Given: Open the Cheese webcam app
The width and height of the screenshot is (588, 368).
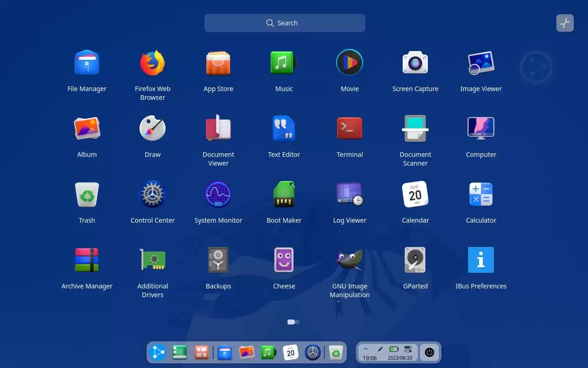Looking at the screenshot, I should point(284,259).
